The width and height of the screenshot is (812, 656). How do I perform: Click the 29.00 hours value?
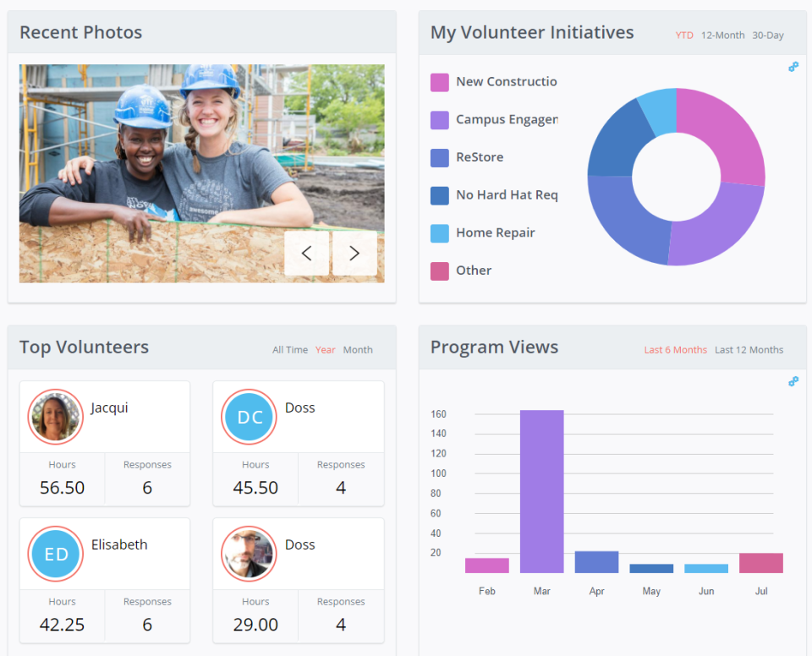[255, 625]
